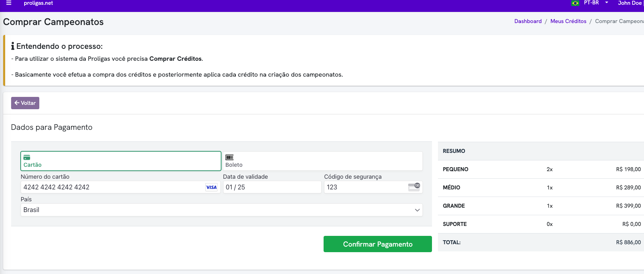Expand the País country selector
Image resolution: width=644 pixels, height=274 pixels.
pos(221,210)
